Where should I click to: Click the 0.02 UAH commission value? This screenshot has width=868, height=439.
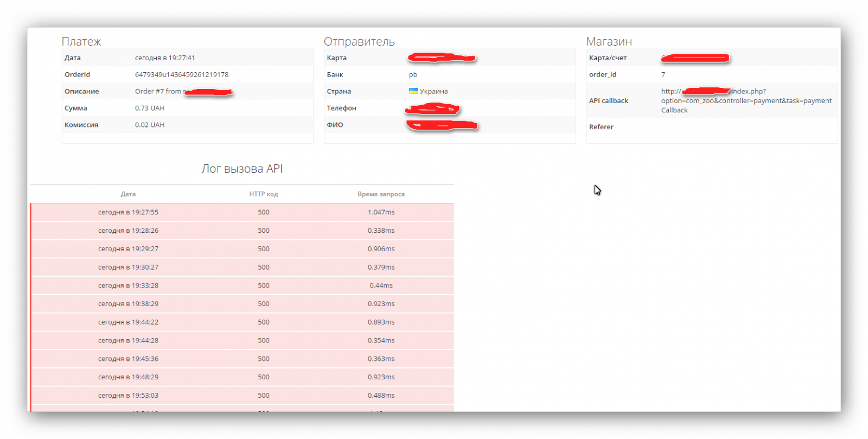(150, 125)
